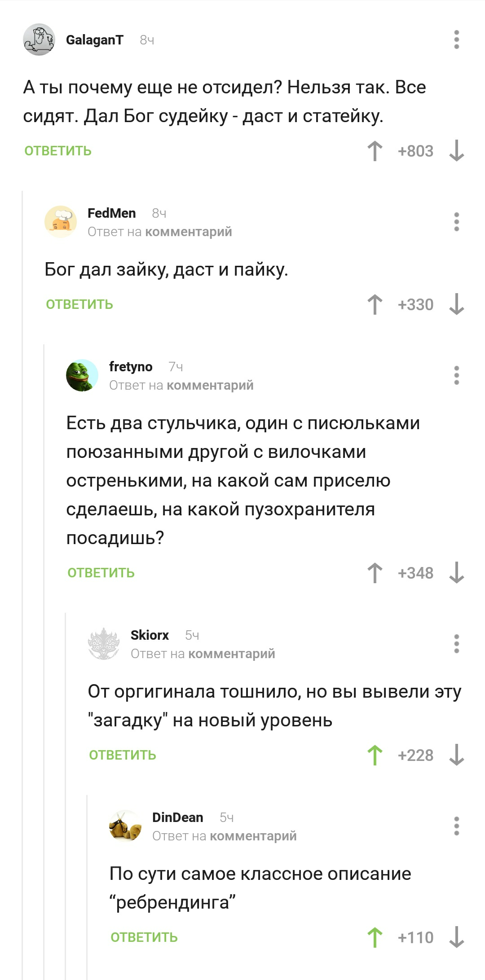
Task: Open fretyno's Pepe frog avatar
Action: pos(82,375)
